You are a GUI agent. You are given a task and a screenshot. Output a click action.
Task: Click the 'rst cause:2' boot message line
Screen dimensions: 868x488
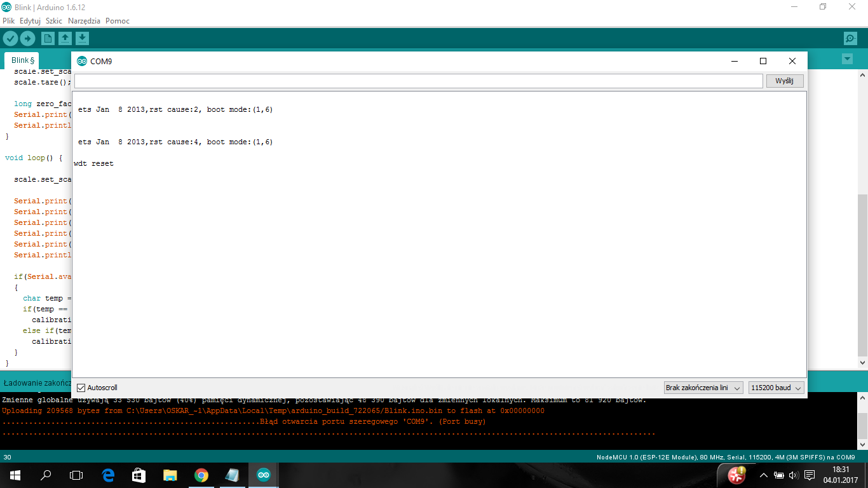pos(175,110)
